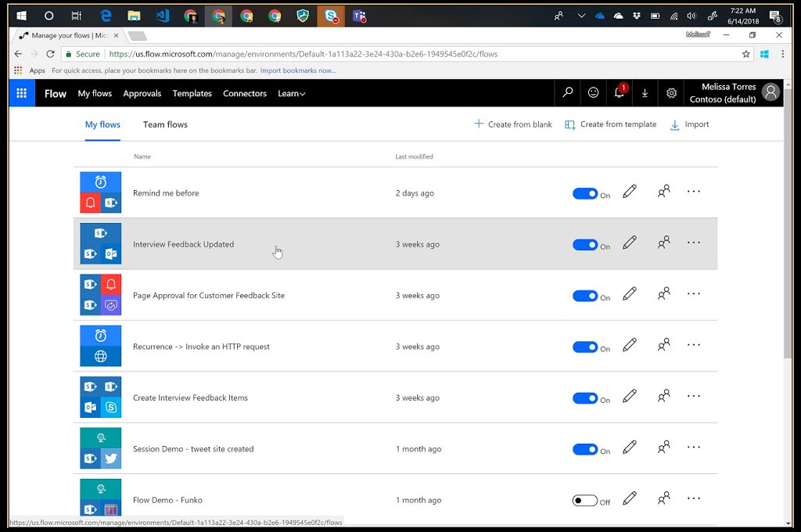Open more options for Remind me before

click(x=694, y=192)
